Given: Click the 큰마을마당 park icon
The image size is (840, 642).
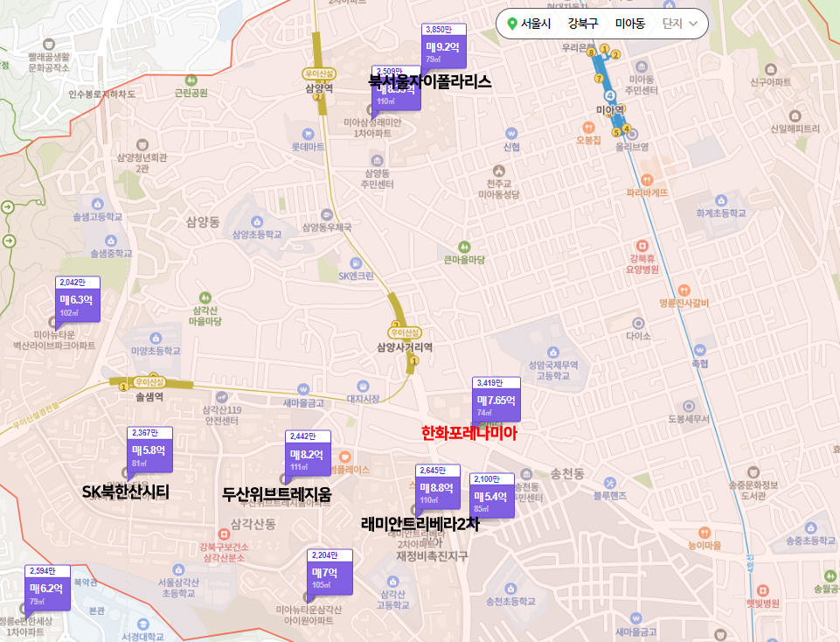Looking at the screenshot, I should [x=464, y=247].
